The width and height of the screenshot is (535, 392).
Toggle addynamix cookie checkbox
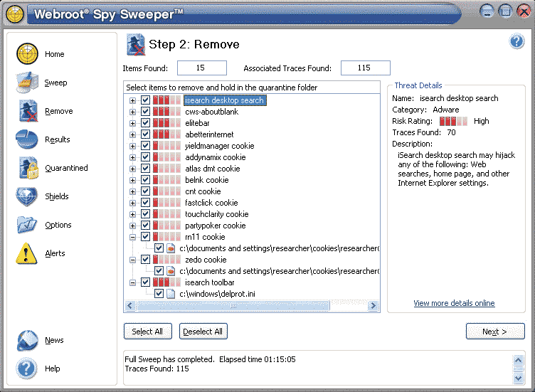click(x=146, y=157)
